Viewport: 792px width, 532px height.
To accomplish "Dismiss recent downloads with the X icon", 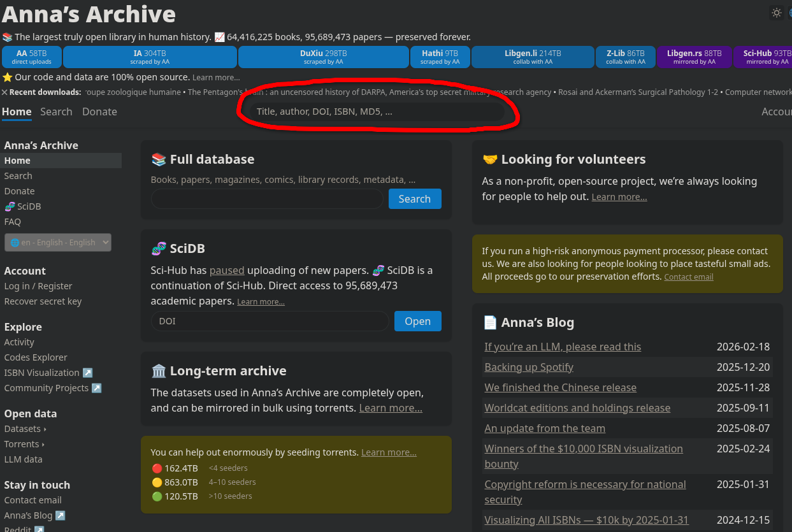I will pos(5,92).
